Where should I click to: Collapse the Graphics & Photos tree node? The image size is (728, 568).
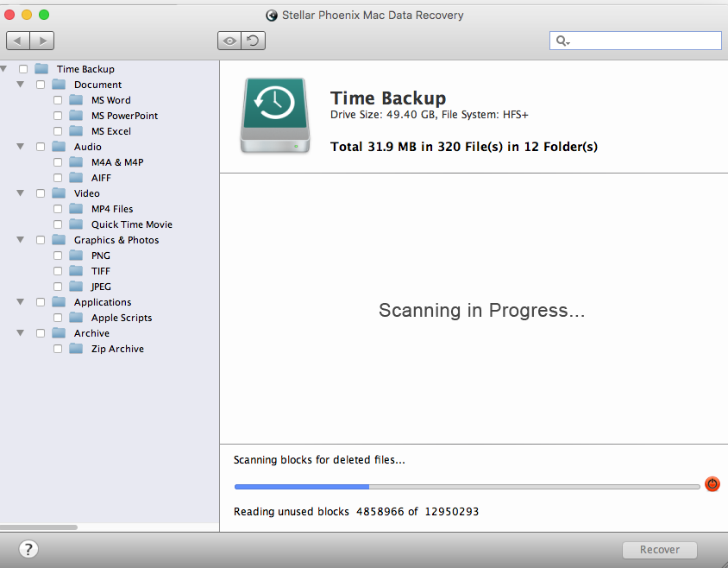pyautogui.click(x=21, y=240)
